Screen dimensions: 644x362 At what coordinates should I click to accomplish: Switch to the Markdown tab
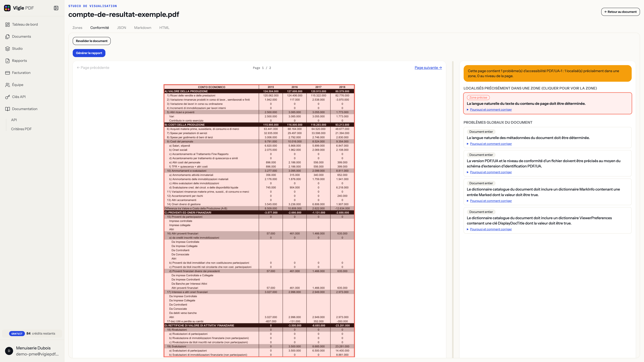coord(143,28)
